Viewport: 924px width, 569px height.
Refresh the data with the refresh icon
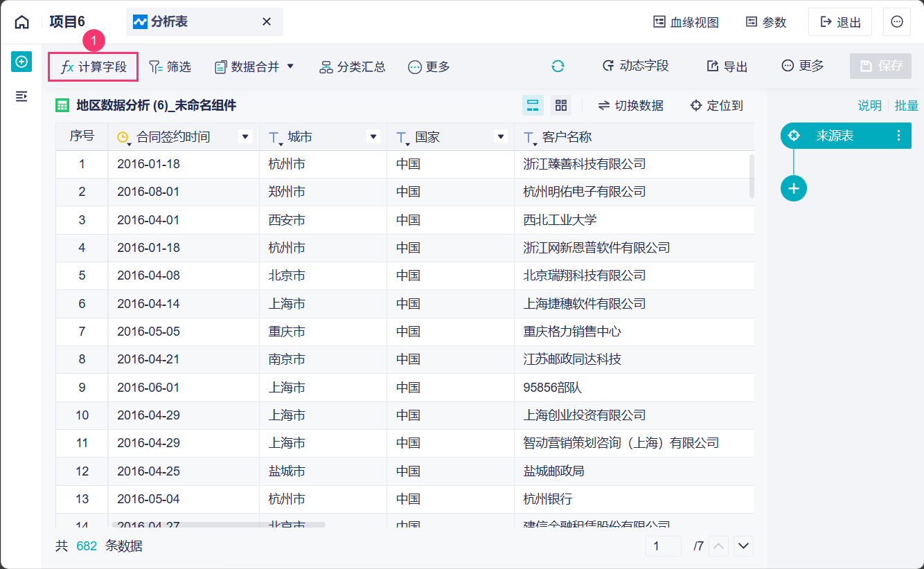[x=558, y=67]
